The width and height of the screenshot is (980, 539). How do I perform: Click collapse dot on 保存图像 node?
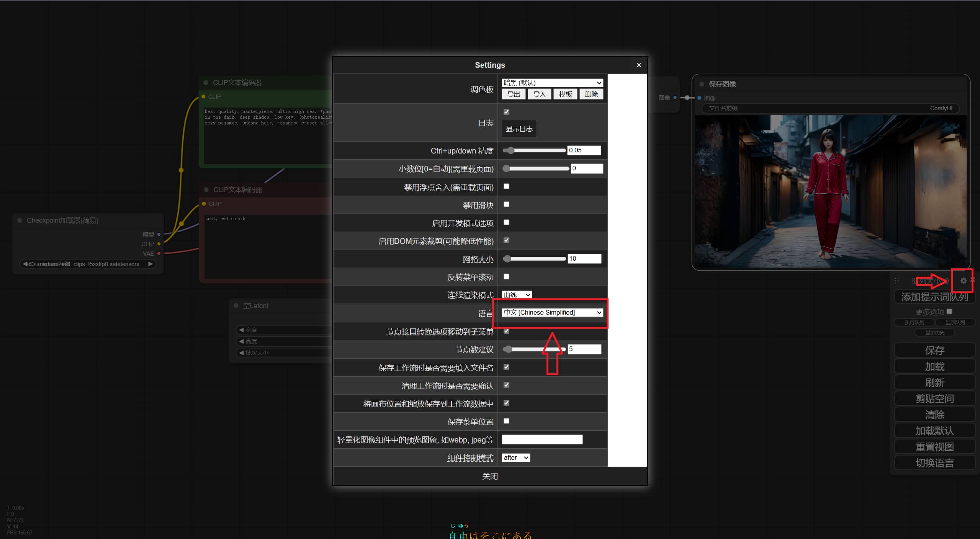[x=702, y=84]
